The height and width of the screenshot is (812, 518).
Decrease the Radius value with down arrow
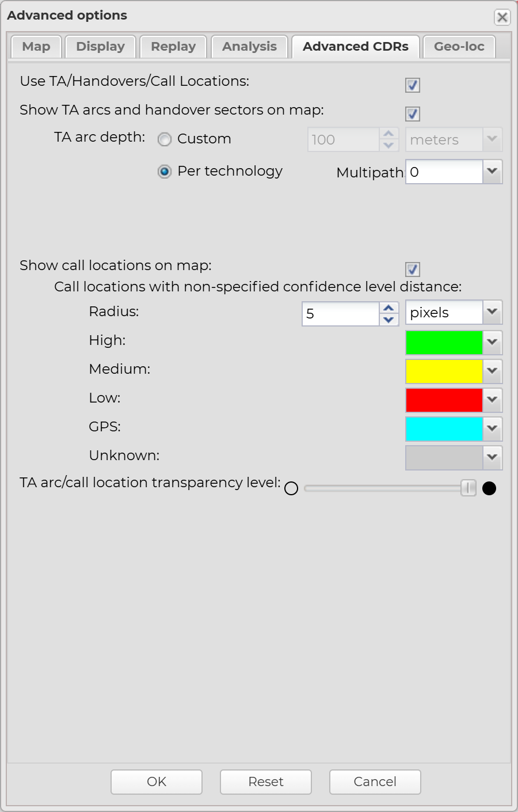click(389, 320)
